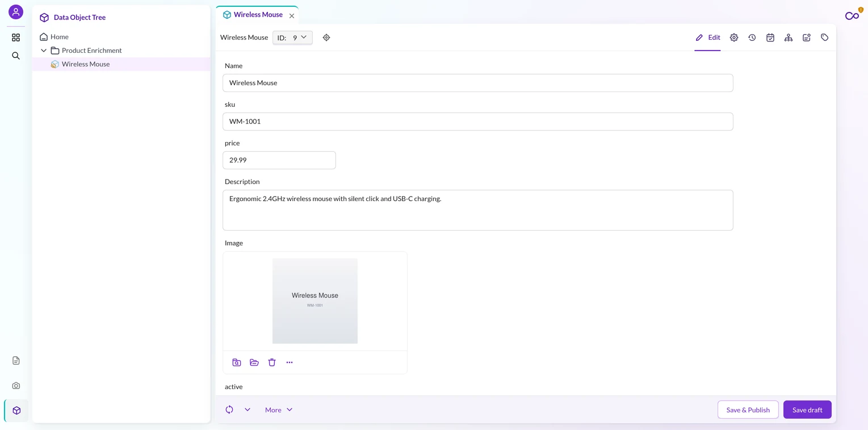Image resolution: width=868 pixels, height=430 pixels.
Task: Select the Edit tab
Action: 707,37
